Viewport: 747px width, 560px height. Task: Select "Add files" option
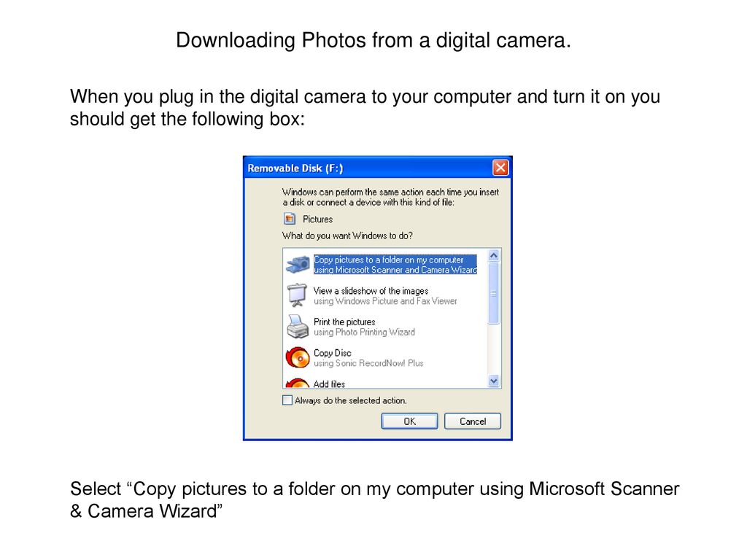pos(329,384)
